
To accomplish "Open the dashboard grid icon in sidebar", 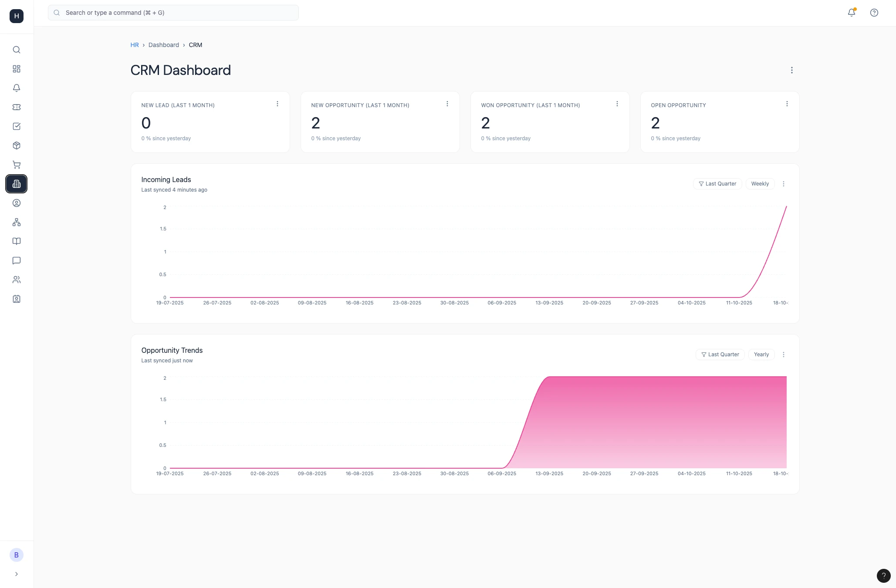I will [x=17, y=69].
